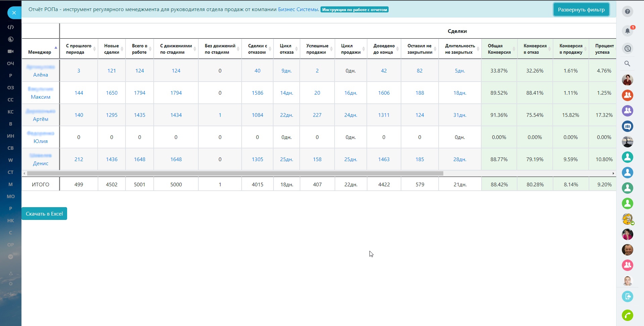Open Артём's 227 successful sales link
The width and height of the screenshot is (644, 326).
pyautogui.click(x=317, y=115)
